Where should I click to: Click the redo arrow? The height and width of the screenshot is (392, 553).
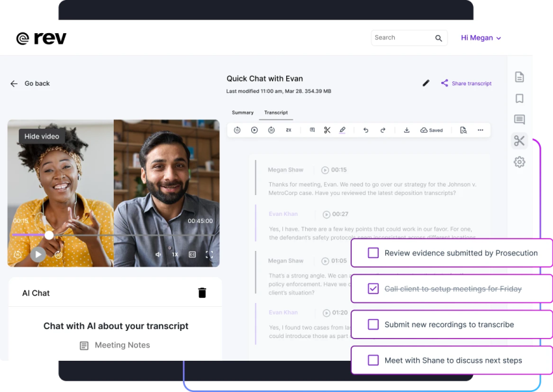pyautogui.click(x=383, y=130)
